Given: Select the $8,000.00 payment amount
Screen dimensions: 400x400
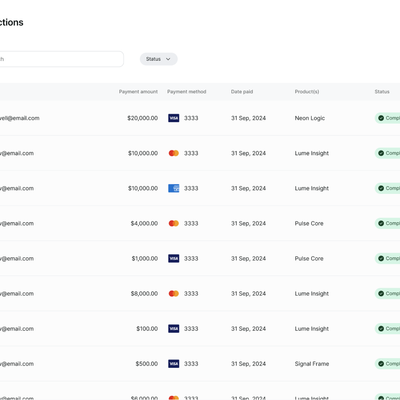Looking at the screenshot, I should (144, 294).
